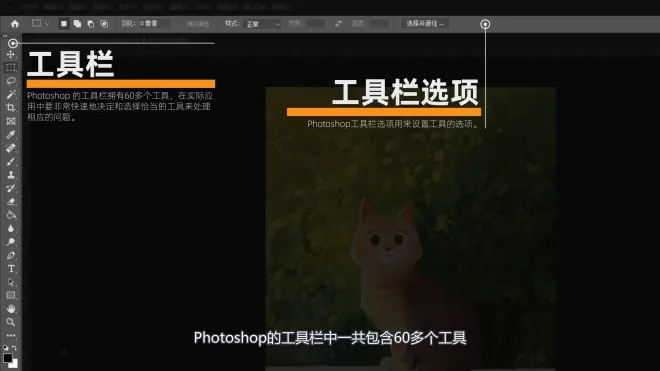Image resolution: width=660 pixels, height=371 pixels.
Task: Choose Intersect with Selection mode
Action: pos(104,24)
